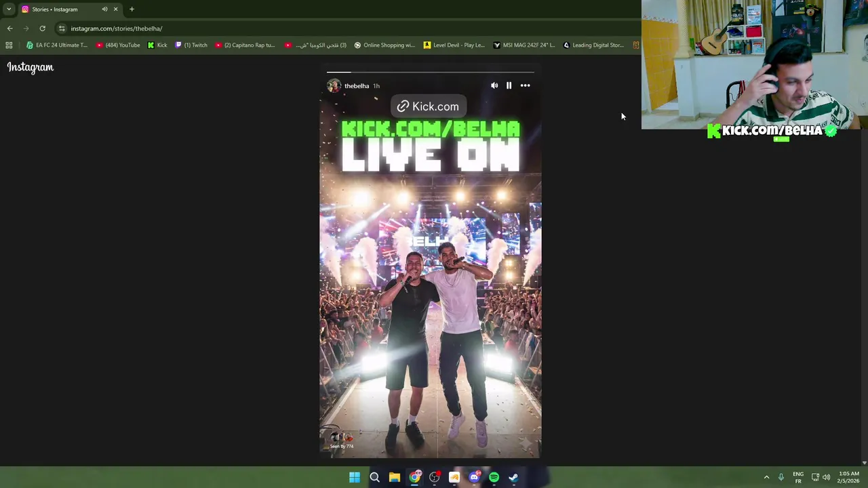Open the network tray icon
This screenshot has height=488, width=868.
815,477
